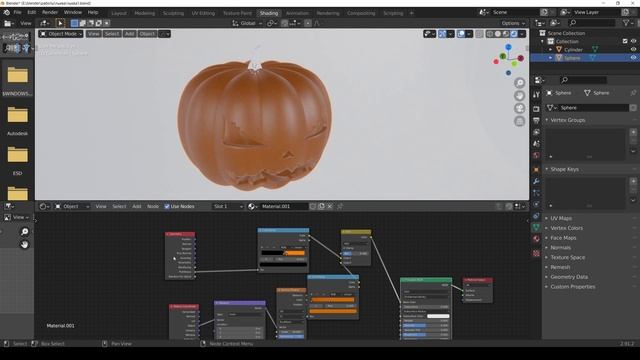640x360 pixels.
Task: Open the shading options dropdown arrow
Action: pyautogui.click(x=522, y=34)
